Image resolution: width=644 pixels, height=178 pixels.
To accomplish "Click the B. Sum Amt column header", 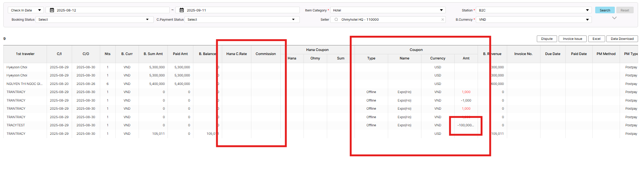I will point(153,54).
